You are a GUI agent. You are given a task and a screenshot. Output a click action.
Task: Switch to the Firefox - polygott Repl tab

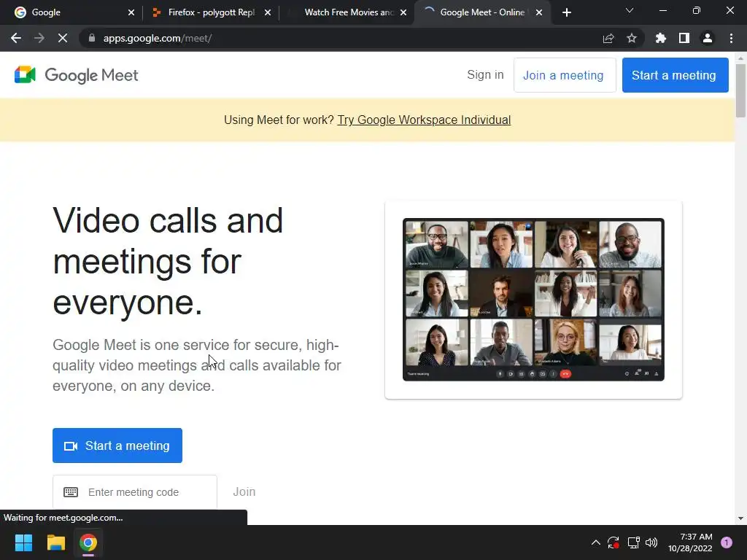212,12
